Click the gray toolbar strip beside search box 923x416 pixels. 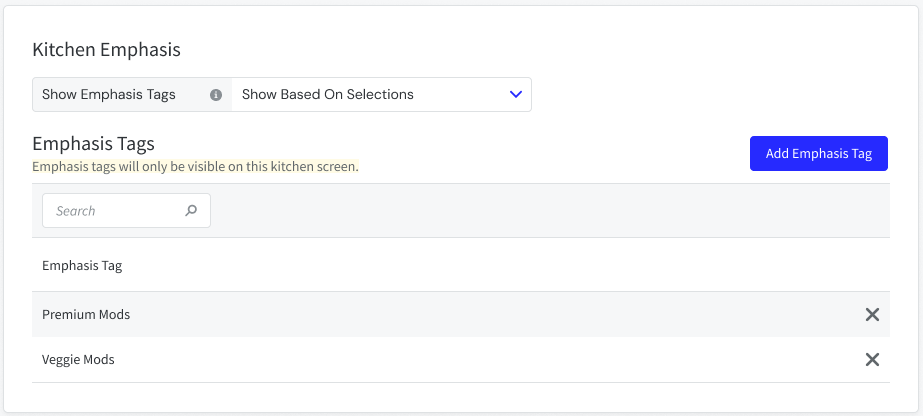[x=550, y=211]
